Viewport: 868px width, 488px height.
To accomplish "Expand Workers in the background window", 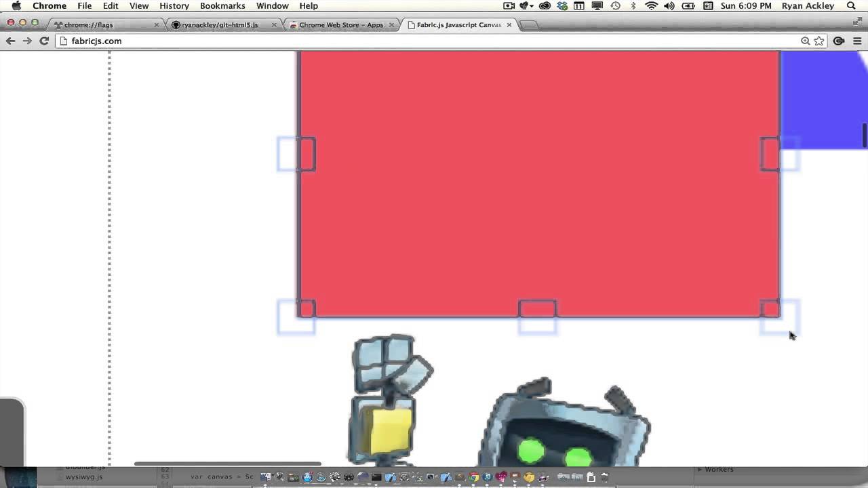I will pos(700,469).
